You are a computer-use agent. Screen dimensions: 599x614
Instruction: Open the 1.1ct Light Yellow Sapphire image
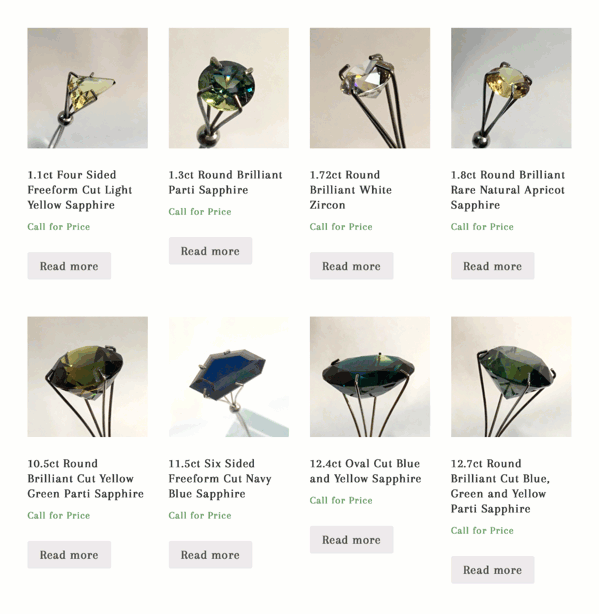(87, 88)
